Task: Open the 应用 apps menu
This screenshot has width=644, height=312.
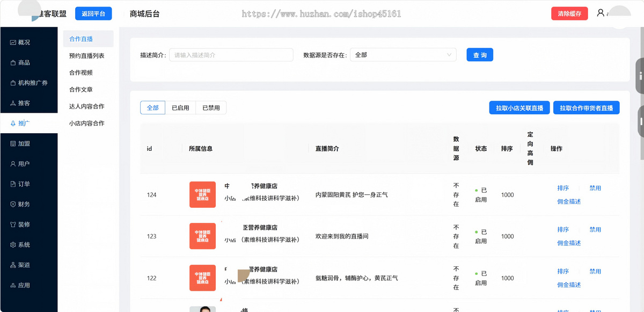Action: (x=28, y=285)
